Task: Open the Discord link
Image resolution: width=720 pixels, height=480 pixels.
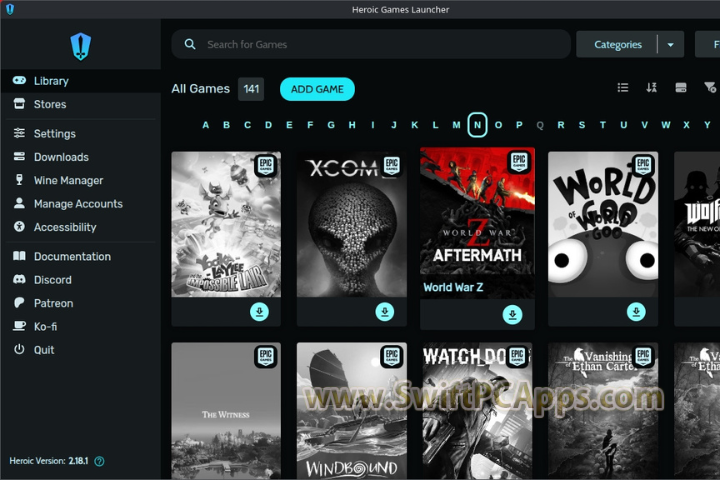Action: click(80, 280)
